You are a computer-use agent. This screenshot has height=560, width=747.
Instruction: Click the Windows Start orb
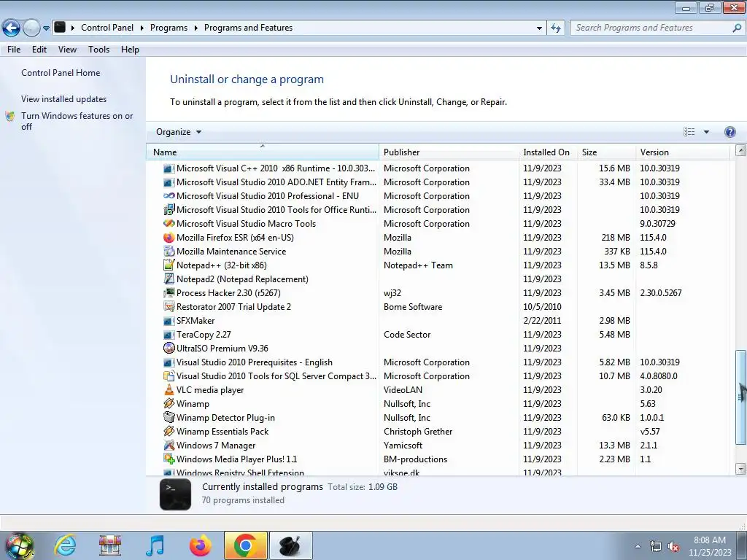(x=18, y=547)
